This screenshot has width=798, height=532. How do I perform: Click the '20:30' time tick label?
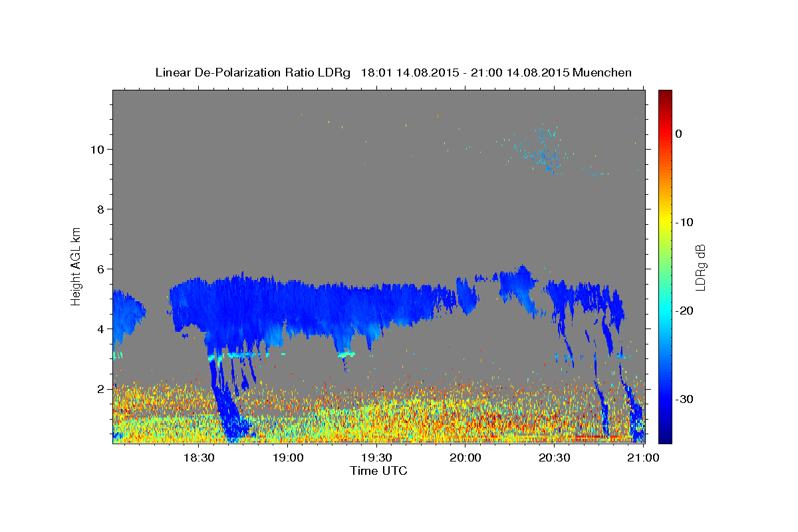tap(554, 458)
